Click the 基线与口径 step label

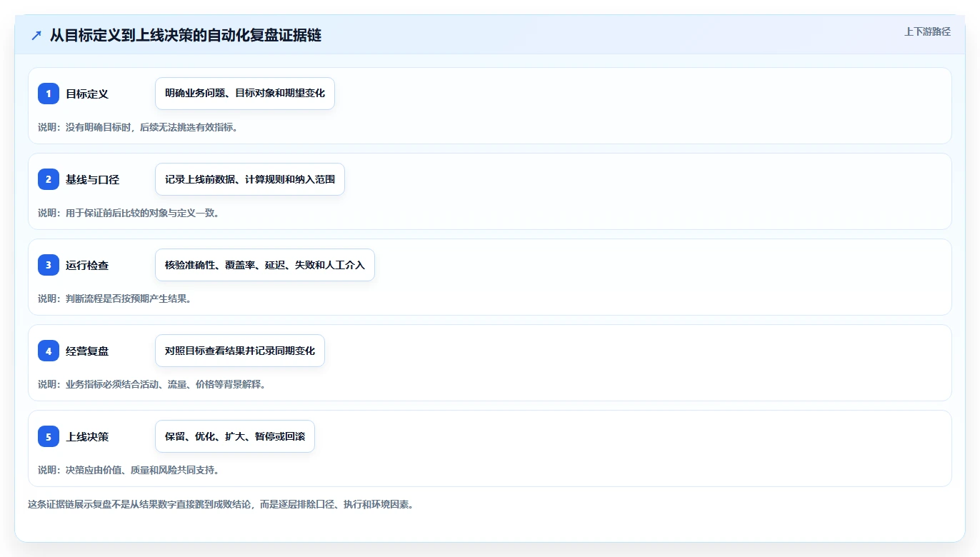pos(92,179)
